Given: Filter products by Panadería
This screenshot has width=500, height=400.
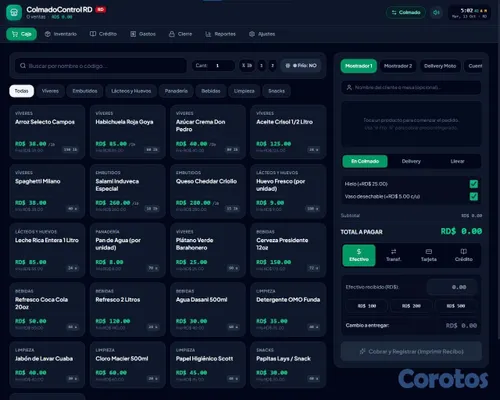Looking at the screenshot, I should tap(176, 91).
